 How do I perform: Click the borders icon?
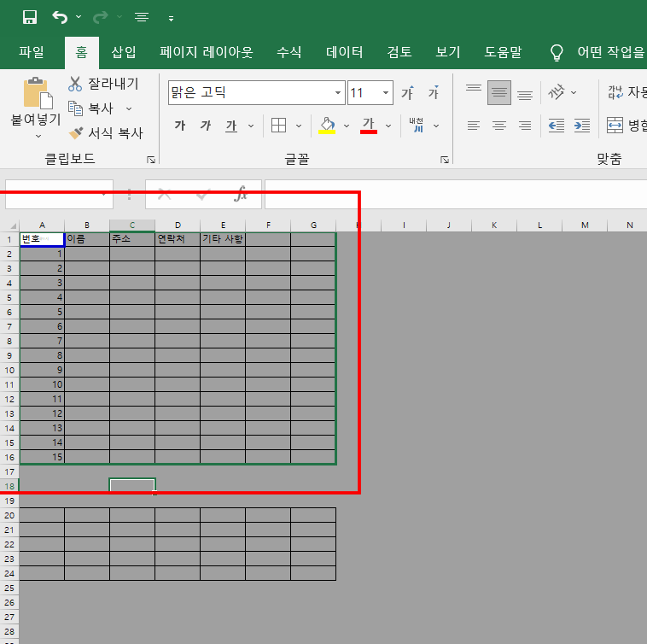278,125
